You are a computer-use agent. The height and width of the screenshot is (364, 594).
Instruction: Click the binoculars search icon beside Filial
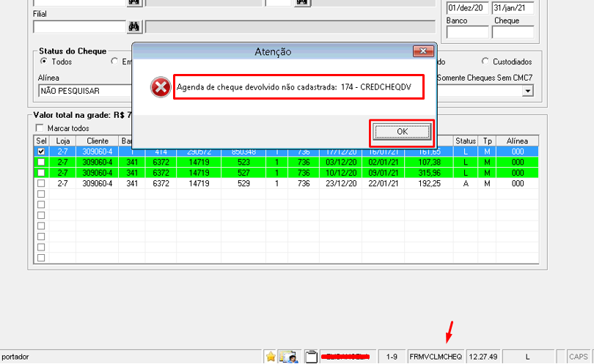(x=133, y=26)
